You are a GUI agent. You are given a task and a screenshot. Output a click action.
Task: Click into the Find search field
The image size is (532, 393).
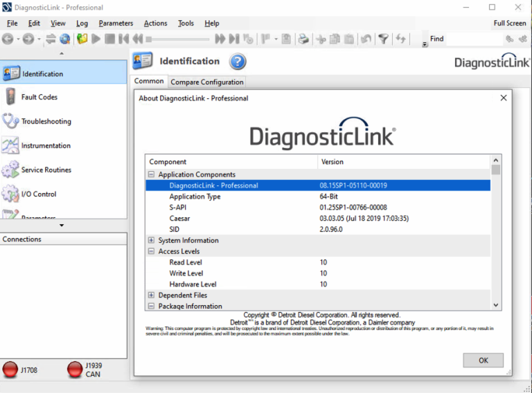[x=473, y=39]
